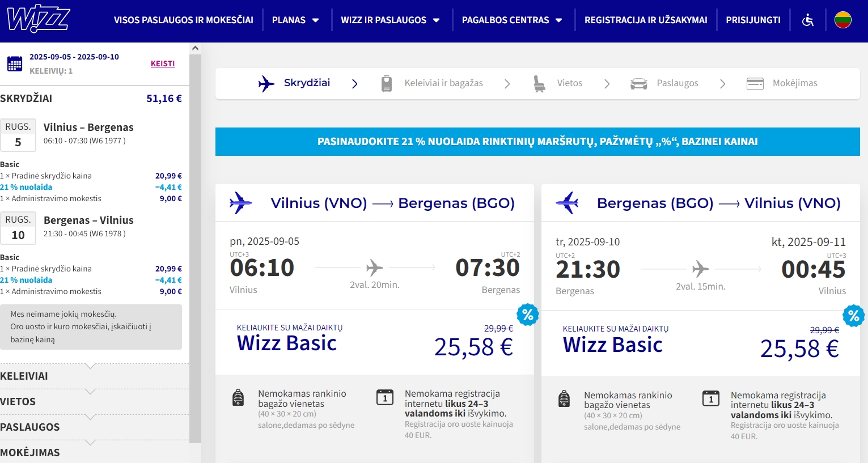Select the Skrydžiai booking step
868x463 pixels.
click(x=307, y=83)
